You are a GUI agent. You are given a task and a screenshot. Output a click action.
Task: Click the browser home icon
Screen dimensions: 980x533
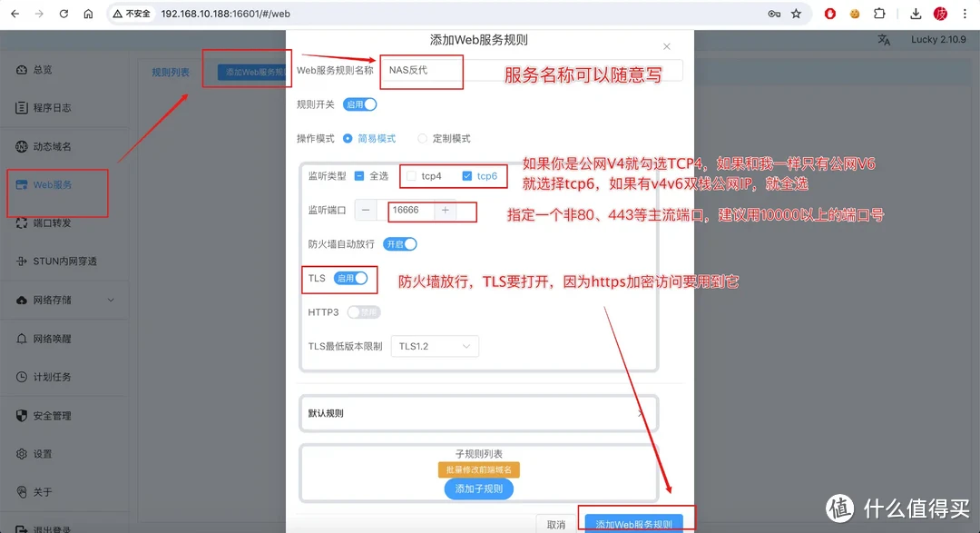pos(88,14)
